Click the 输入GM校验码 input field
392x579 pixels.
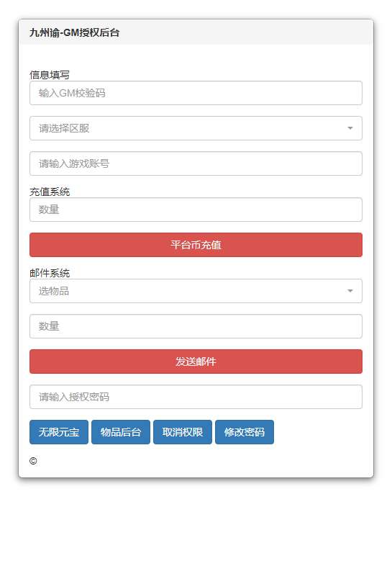tap(196, 93)
